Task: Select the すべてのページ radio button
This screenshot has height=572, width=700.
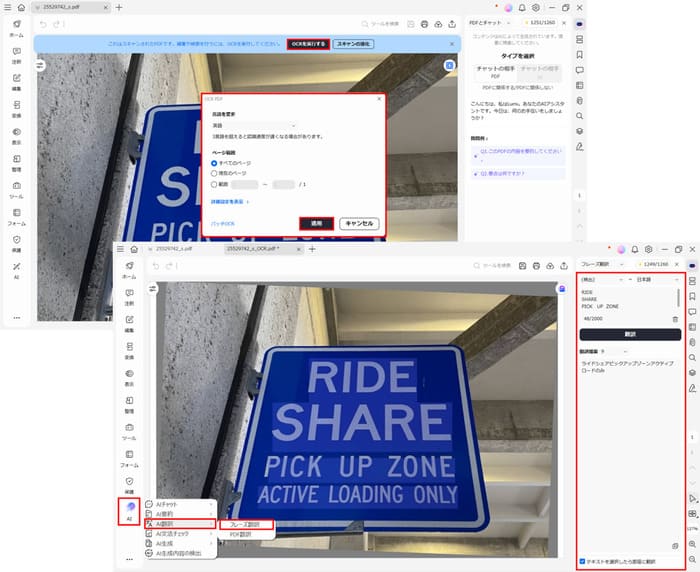Action: (214, 162)
